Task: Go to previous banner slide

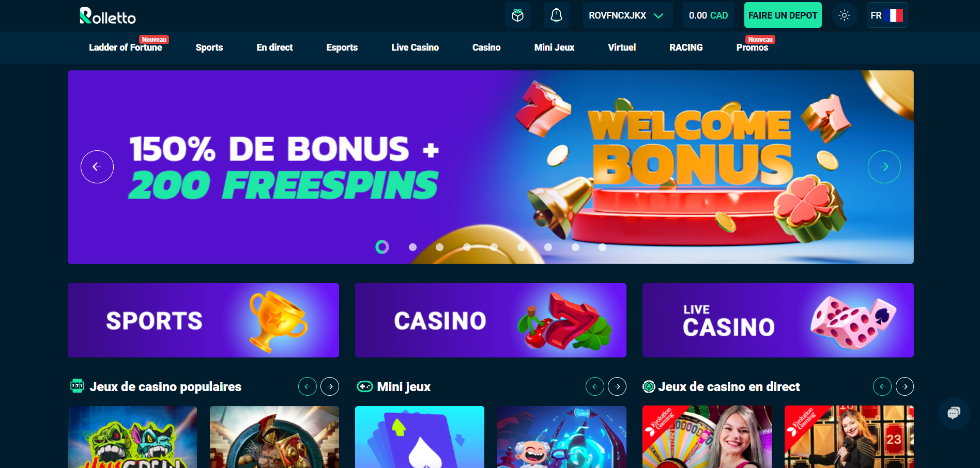Action: (x=97, y=167)
